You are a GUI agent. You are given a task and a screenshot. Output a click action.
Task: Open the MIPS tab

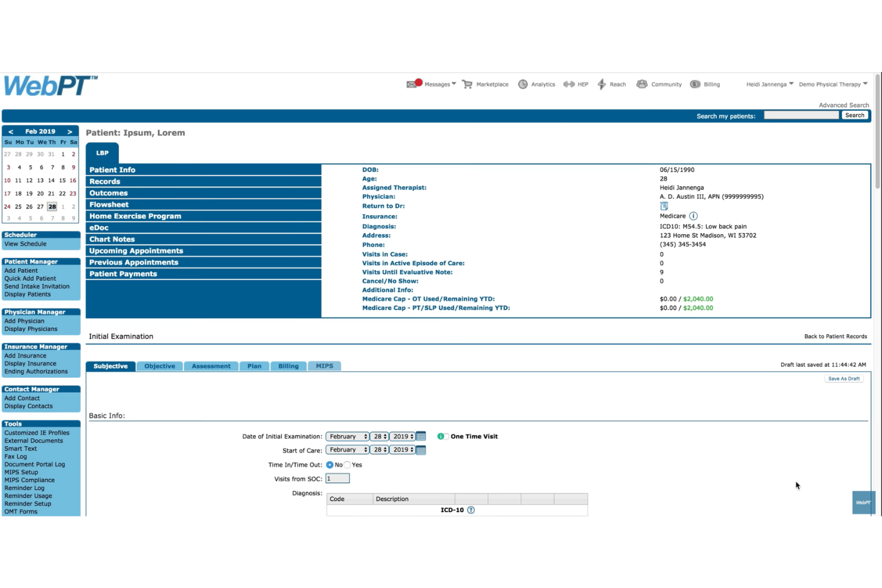click(x=325, y=366)
